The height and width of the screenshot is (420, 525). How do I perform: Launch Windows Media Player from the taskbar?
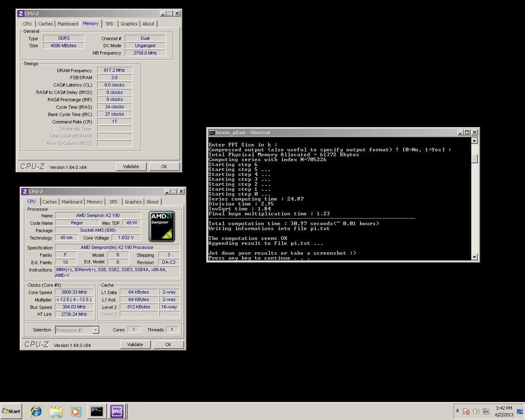point(76,411)
